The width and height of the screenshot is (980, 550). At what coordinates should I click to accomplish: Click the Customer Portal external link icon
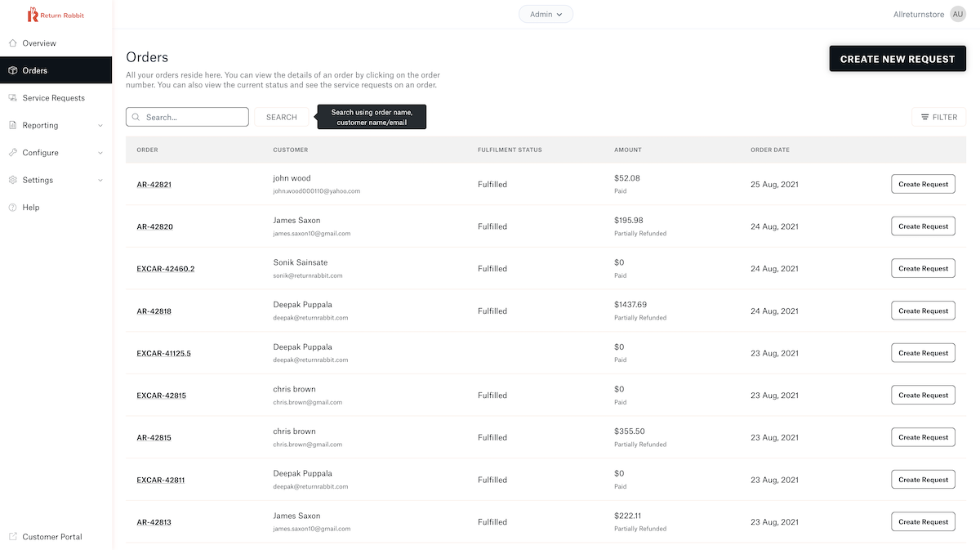13,537
